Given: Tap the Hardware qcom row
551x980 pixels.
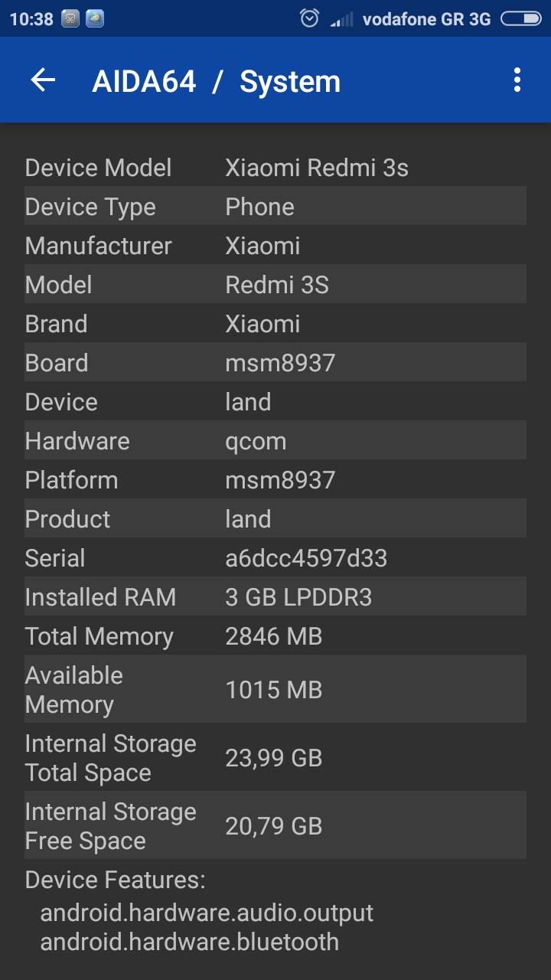Looking at the screenshot, I should (275, 441).
